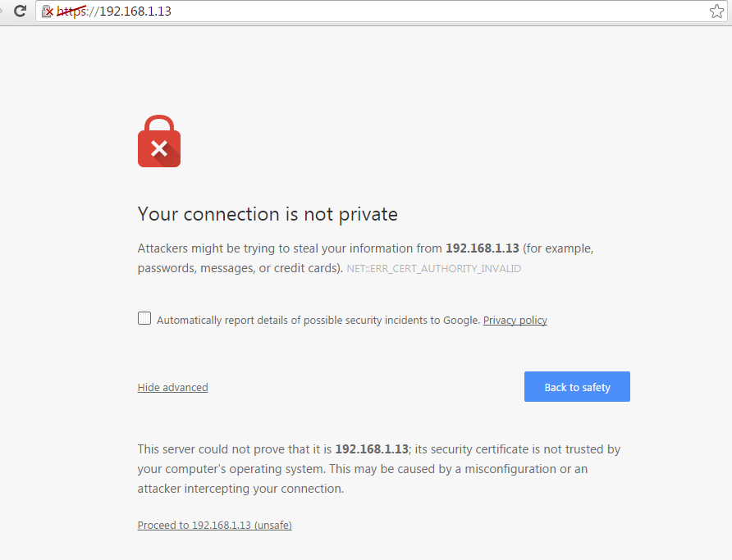This screenshot has height=560, width=732.
Task: Proceed to 192.168.1.13 (unsafe)
Action: (x=214, y=526)
